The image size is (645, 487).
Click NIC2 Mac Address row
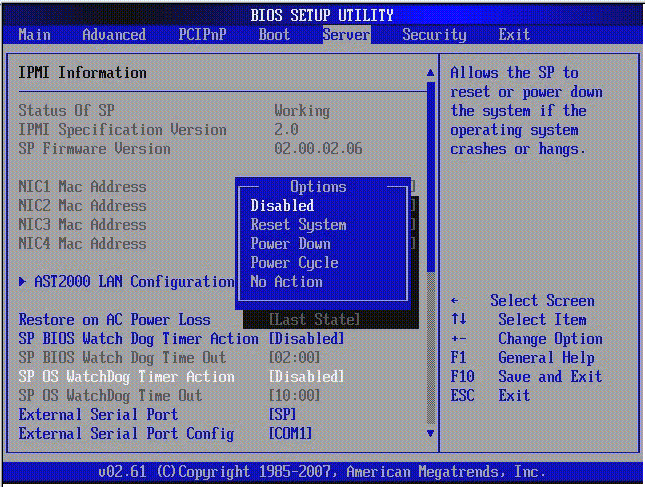coord(82,206)
